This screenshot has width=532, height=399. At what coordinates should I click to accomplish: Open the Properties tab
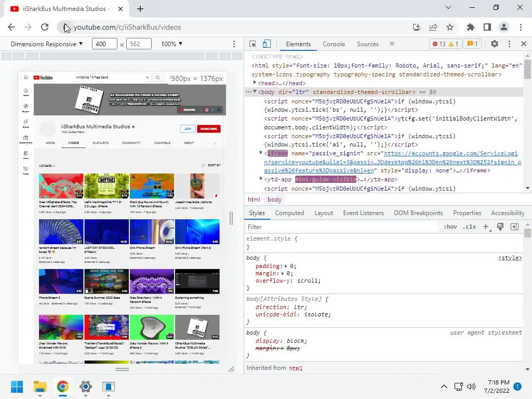click(467, 213)
